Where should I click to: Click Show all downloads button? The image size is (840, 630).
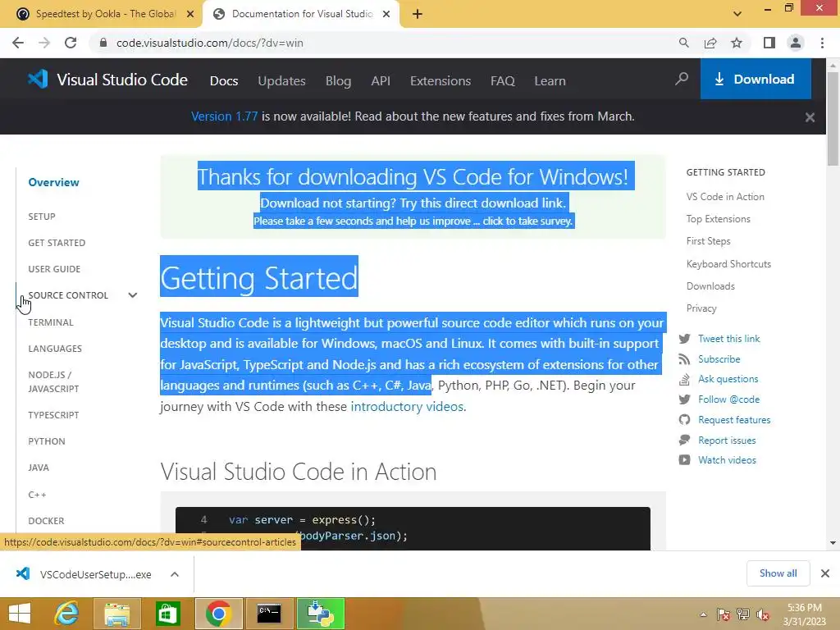[x=778, y=573]
